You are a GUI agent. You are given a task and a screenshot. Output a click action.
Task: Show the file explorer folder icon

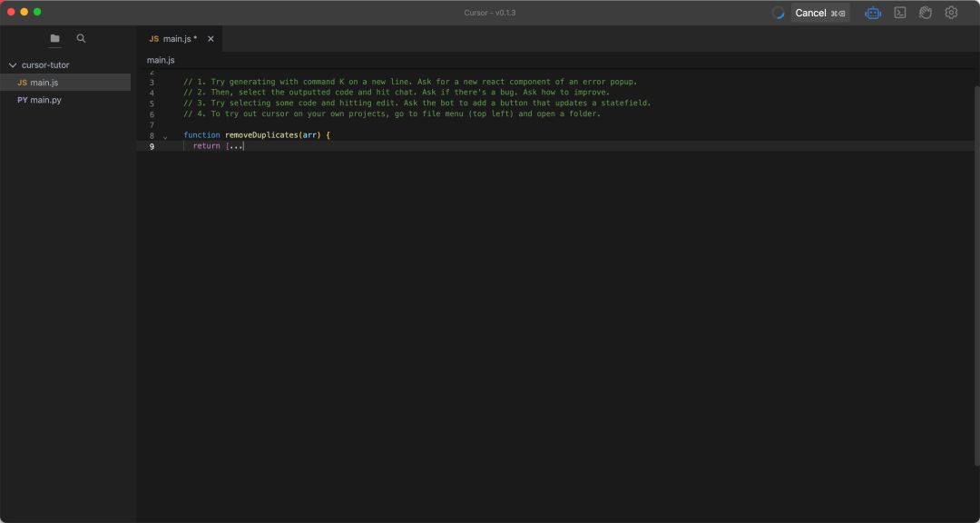click(x=55, y=39)
